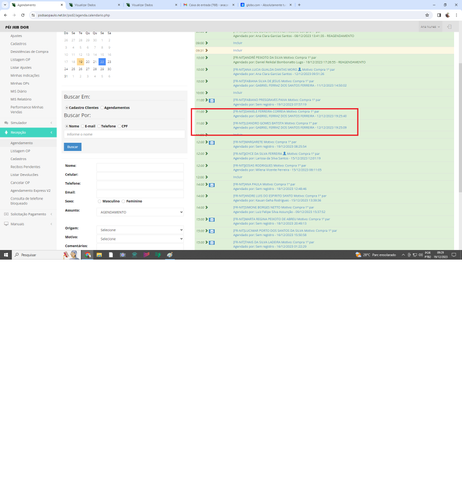Screen dimensions: 462x500
Task: Click the Manuais monitor icon in sidebar
Action: 6,224
